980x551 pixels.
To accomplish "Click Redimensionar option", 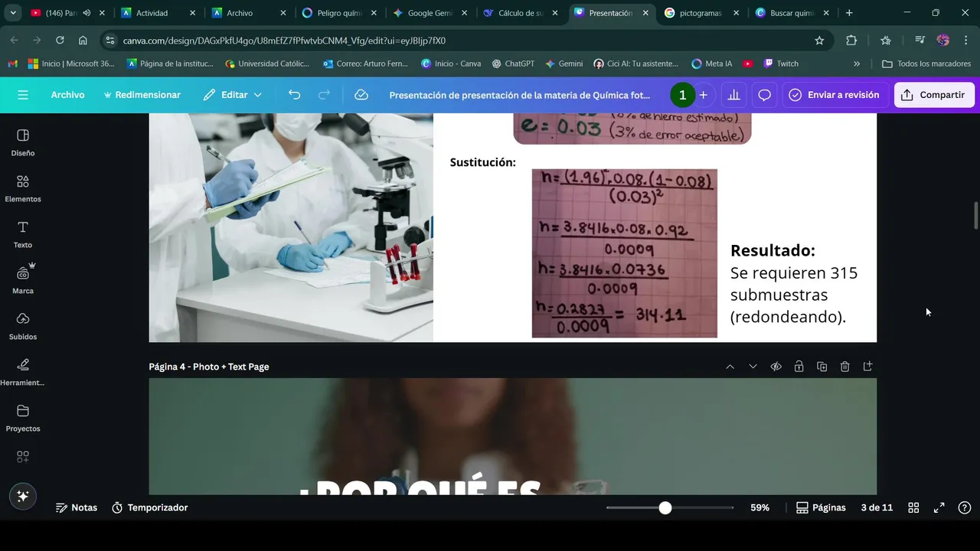I will [x=142, y=95].
